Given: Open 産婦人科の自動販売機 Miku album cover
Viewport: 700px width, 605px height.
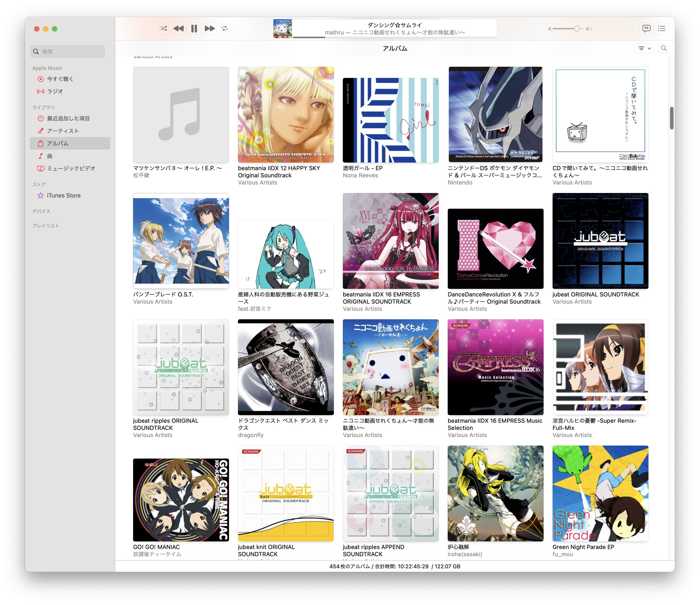Looking at the screenshot, I should [x=286, y=254].
